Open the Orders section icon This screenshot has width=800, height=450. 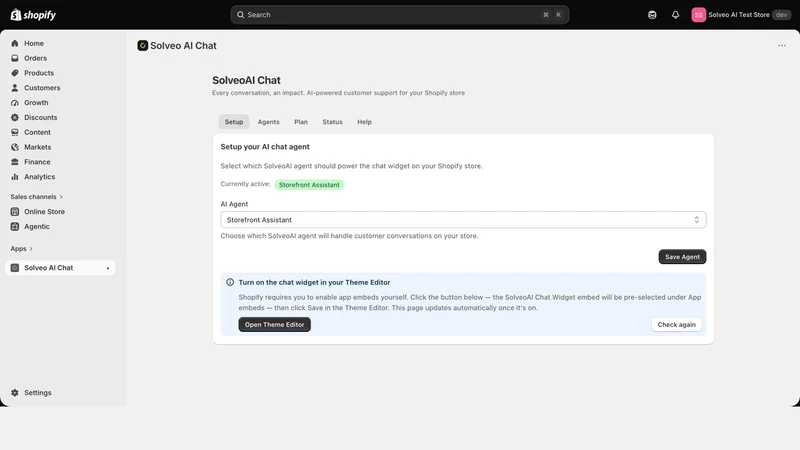(x=15, y=58)
